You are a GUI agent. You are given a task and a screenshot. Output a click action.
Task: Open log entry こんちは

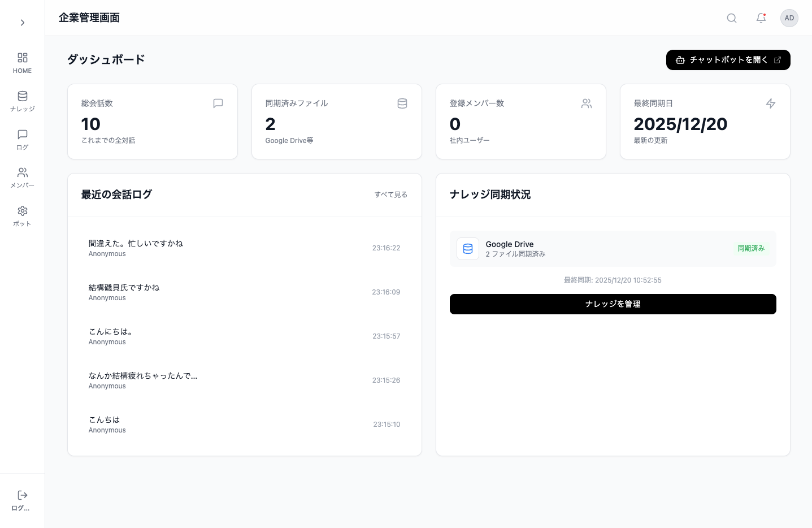click(245, 425)
